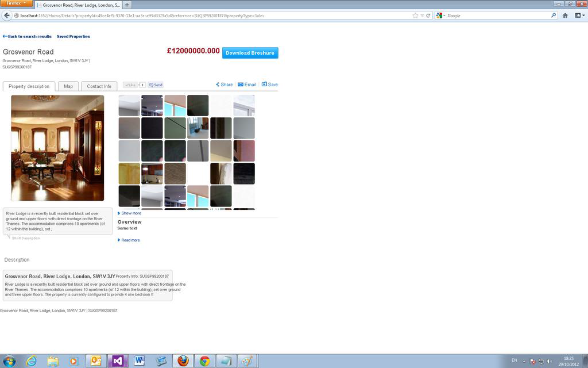Click the 'Some text' overview line
This screenshot has height=368, width=588.
pos(127,228)
